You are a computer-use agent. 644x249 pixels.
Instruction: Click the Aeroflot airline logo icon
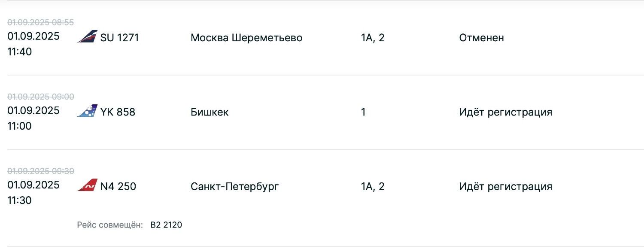(x=87, y=37)
